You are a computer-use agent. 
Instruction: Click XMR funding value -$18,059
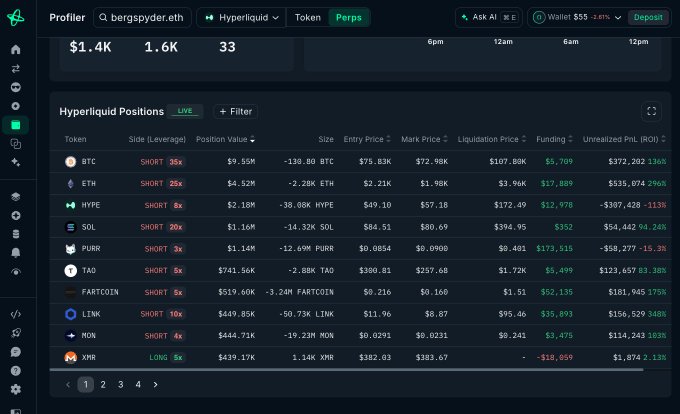coord(555,358)
